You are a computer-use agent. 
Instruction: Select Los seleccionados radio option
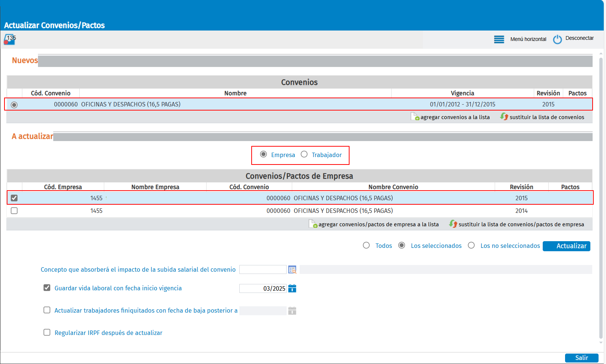coord(402,245)
